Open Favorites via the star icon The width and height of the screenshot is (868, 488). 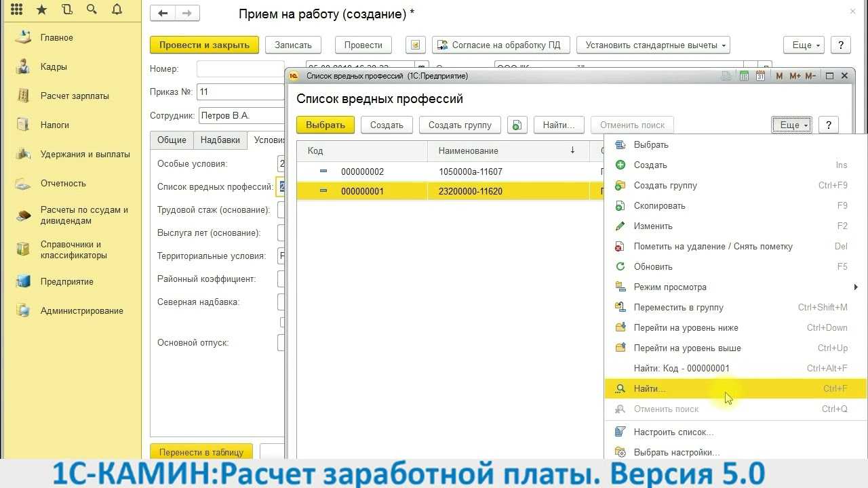[41, 9]
